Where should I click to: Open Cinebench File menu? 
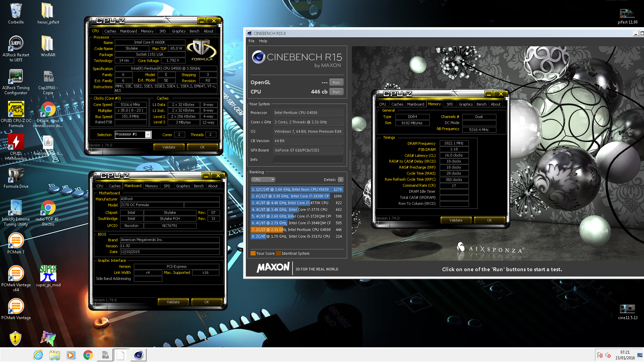point(251,41)
